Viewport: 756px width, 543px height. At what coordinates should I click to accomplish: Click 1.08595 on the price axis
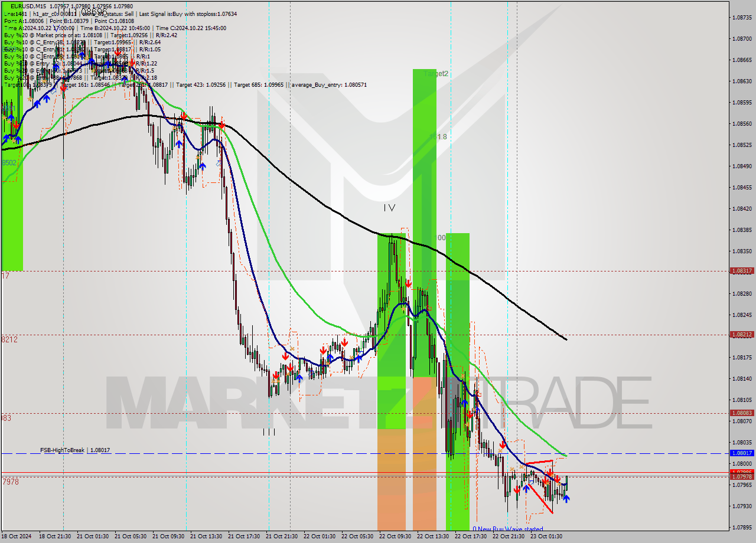pos(742,103)
